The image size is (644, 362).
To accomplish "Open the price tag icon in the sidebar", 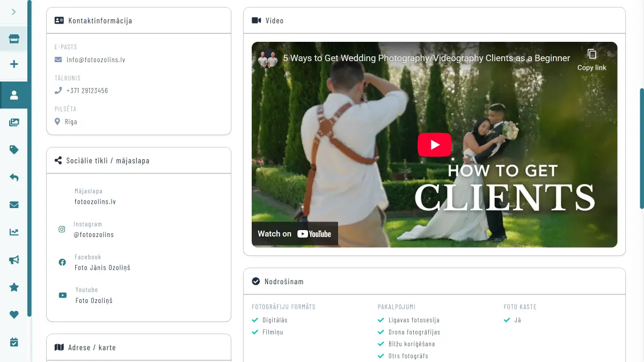I will point(14,150).
